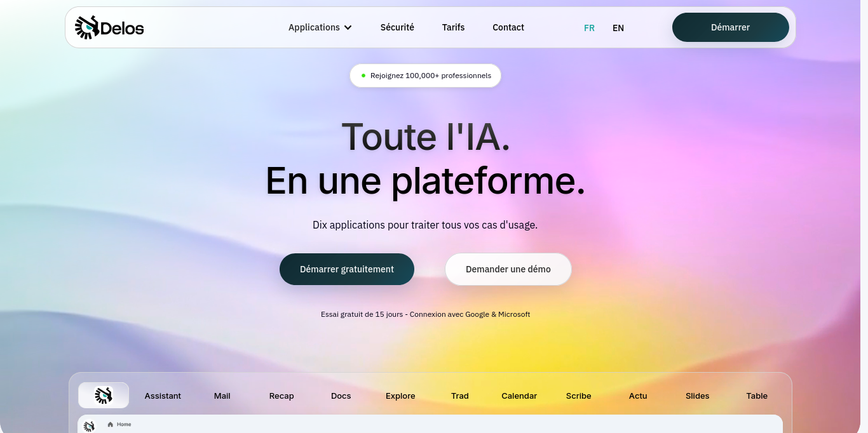Click the Démarrer button
The width and height of the screenshot is (868, 433).
click(x=730, y=27)
